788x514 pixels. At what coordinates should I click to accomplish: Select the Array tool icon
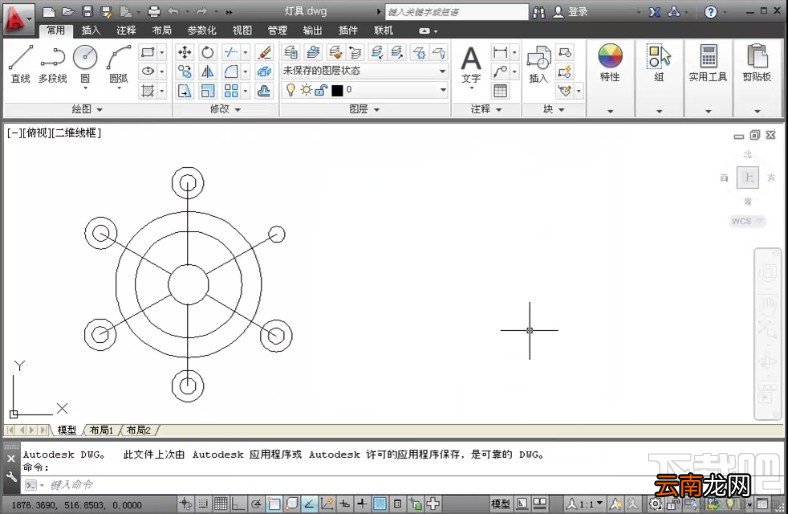pos(231,91)
